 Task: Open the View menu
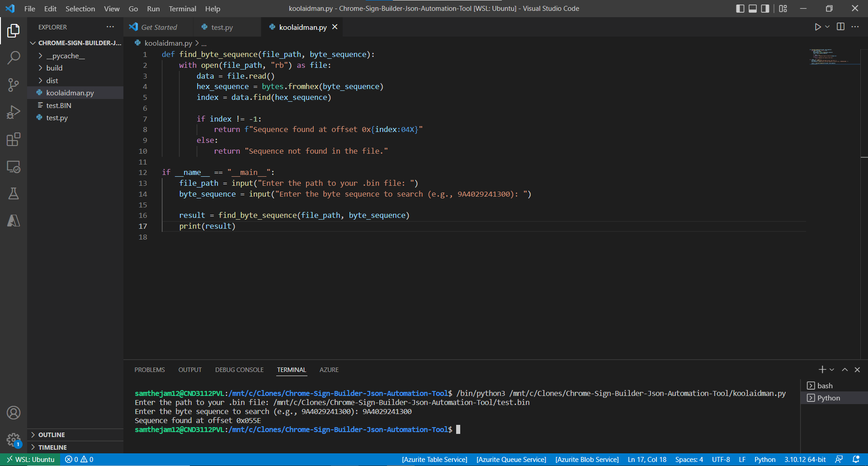(x=112, y=9)
